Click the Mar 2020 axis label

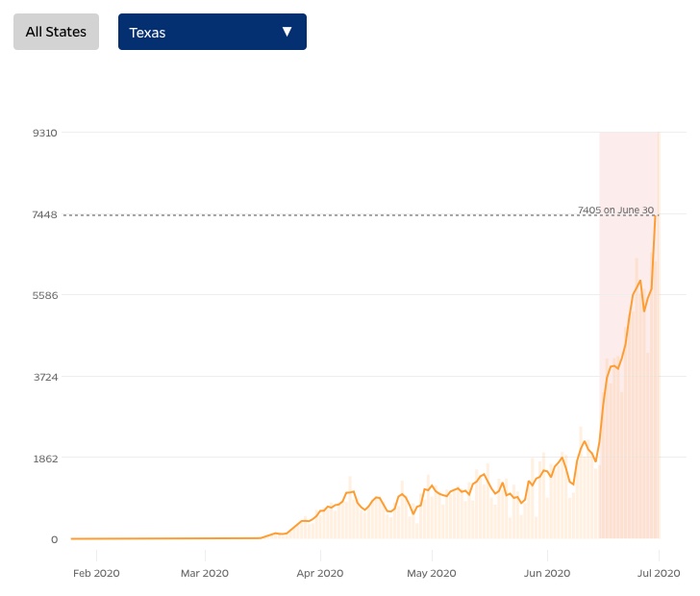(x=205, y=573)
